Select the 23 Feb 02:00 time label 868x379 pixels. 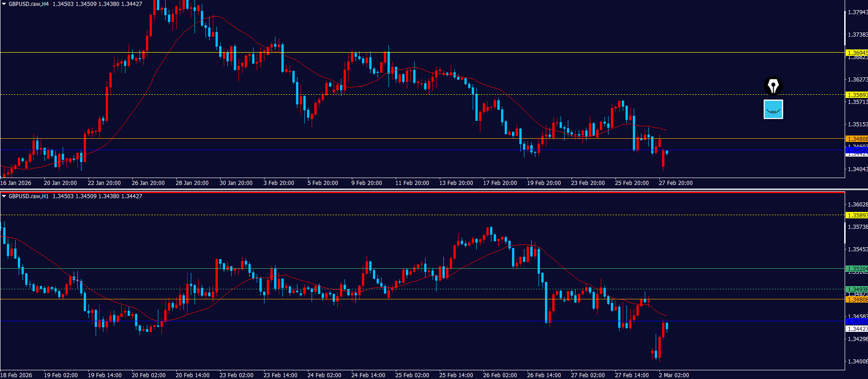click(x=236, y=375)
